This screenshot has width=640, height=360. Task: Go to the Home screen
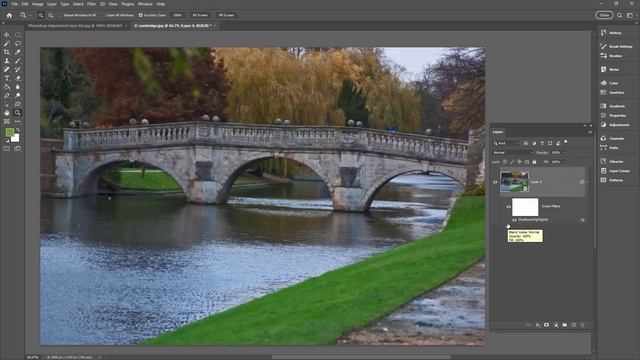coord(9,15)
